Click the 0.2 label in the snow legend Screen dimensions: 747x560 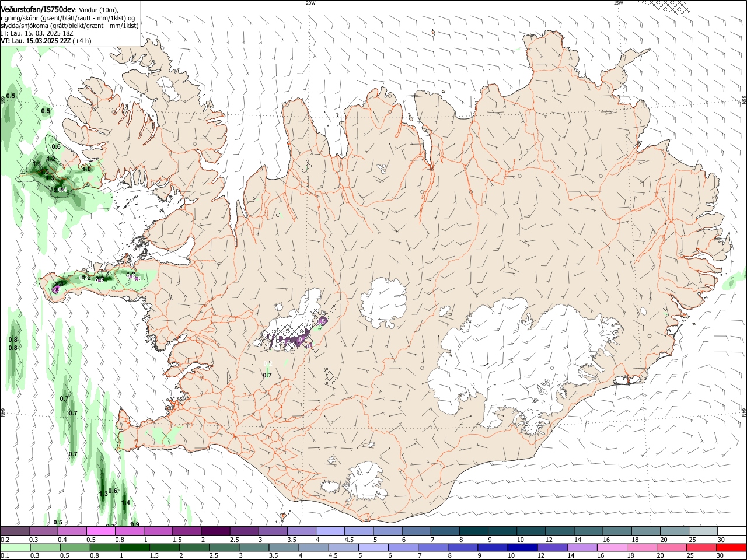5,540
